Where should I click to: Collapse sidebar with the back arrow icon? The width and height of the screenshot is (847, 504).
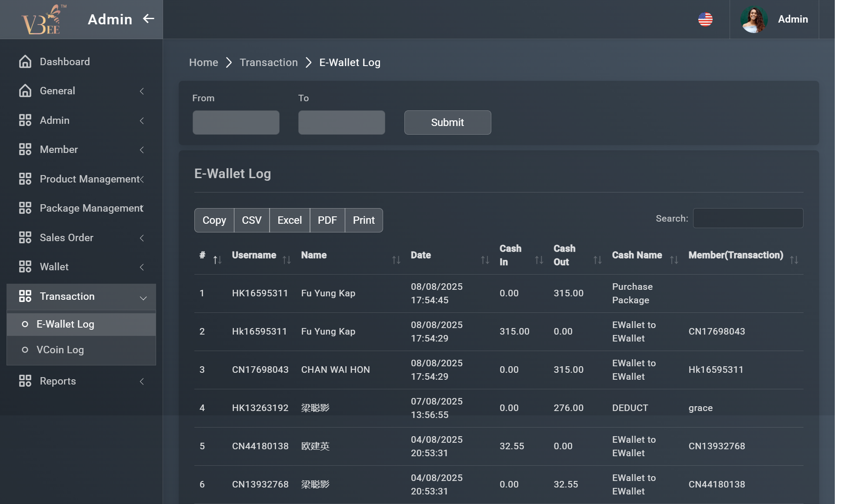(x=149, y=19)
